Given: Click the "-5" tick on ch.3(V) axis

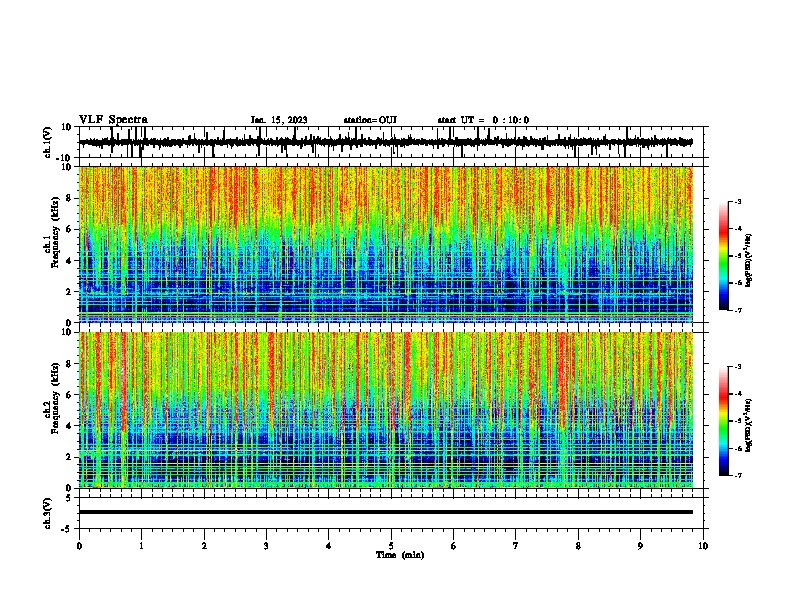Looking at the screenshot, I should [68, 529].
